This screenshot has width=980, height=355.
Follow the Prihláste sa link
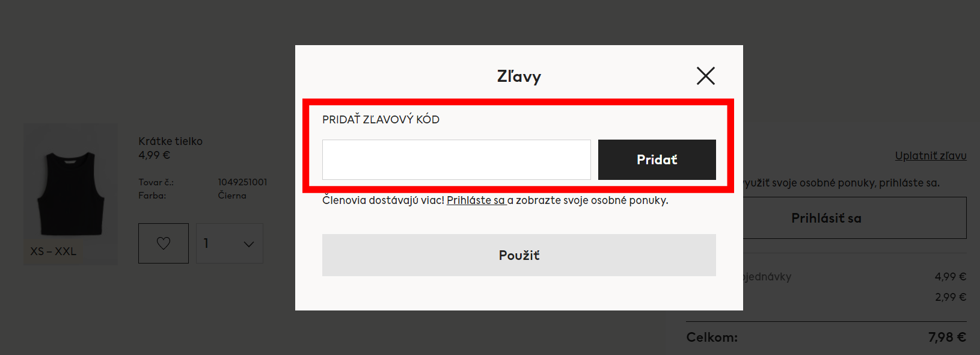pyautogui.click(x=476, y=200)
